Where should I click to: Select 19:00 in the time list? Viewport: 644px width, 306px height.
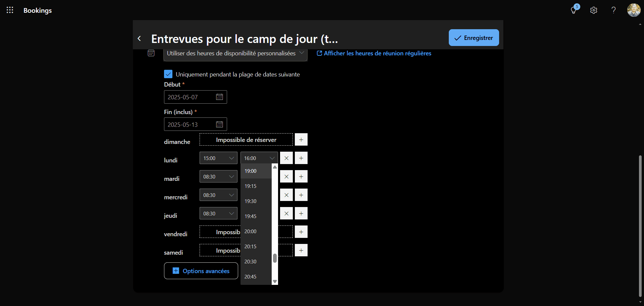256,171
